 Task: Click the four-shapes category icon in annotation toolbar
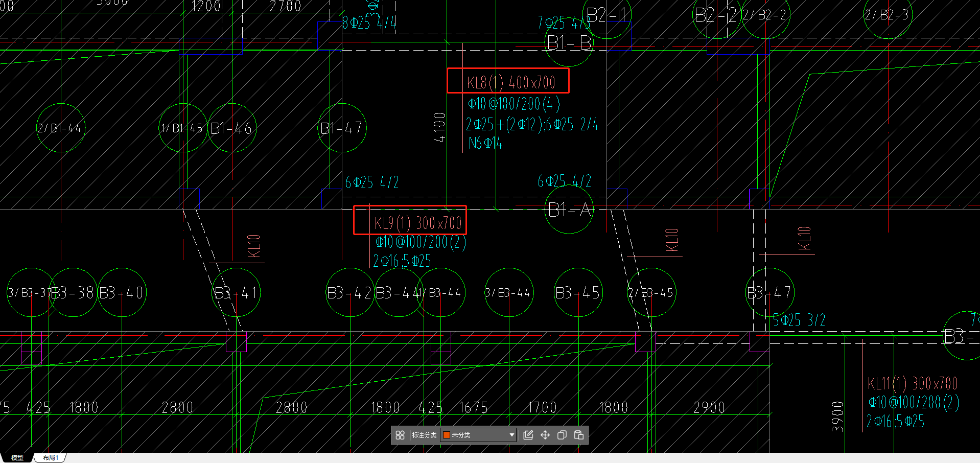coord(400,435)
